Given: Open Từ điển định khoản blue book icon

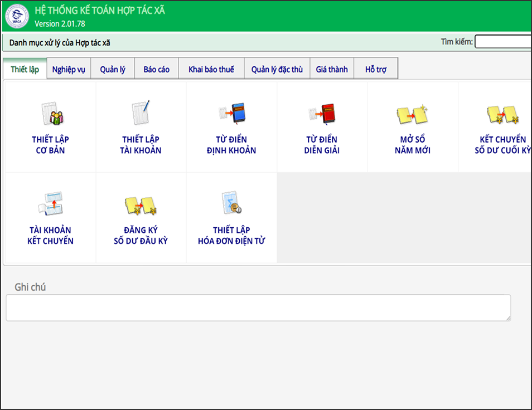Looking at the screenshot, I should point(232,113).
